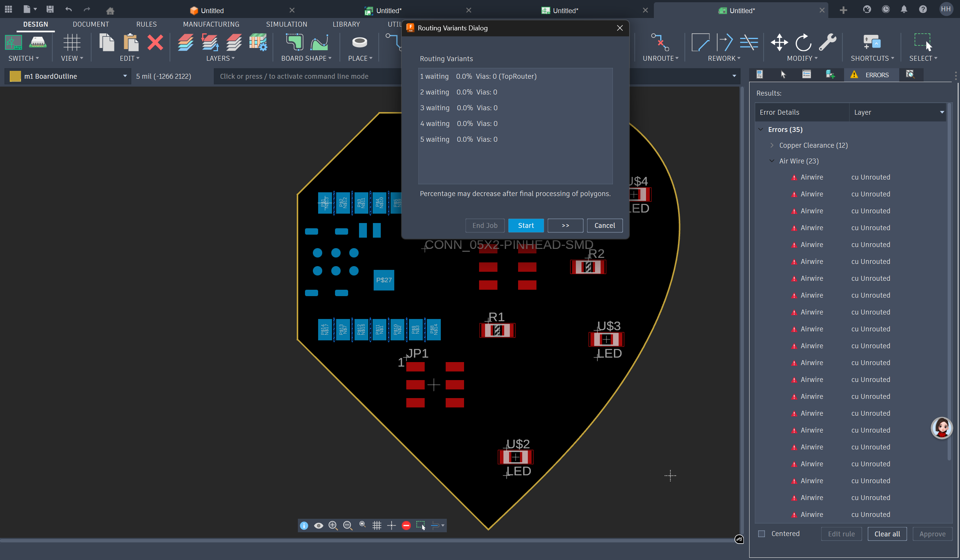Toggle the Centered checkbox

tap(762, 534)
